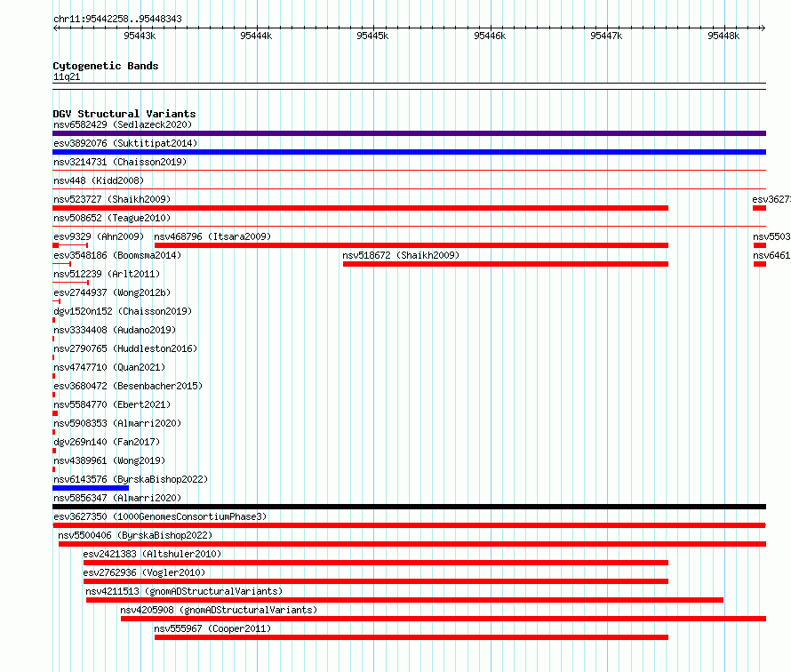Select dgv1520n152 (Chaisson2019) label
This screenshot has width=791, height=672.
click(123, 311)
